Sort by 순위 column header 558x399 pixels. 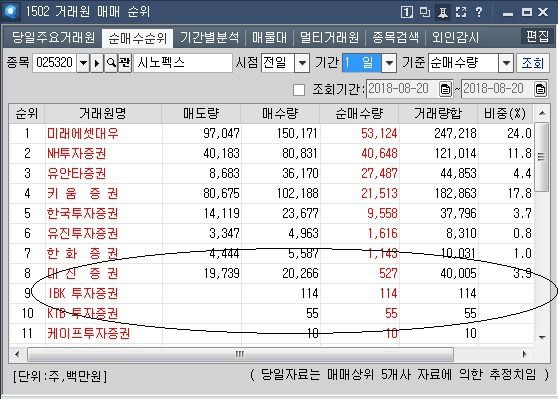click(x=27, y=114)
